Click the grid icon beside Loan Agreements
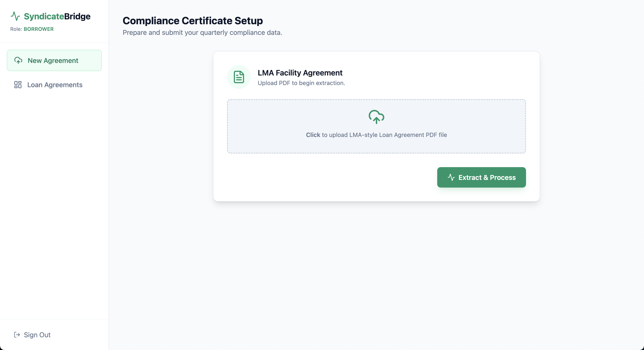644x350 pixels. pyautogui.click(x=18, y=85)
